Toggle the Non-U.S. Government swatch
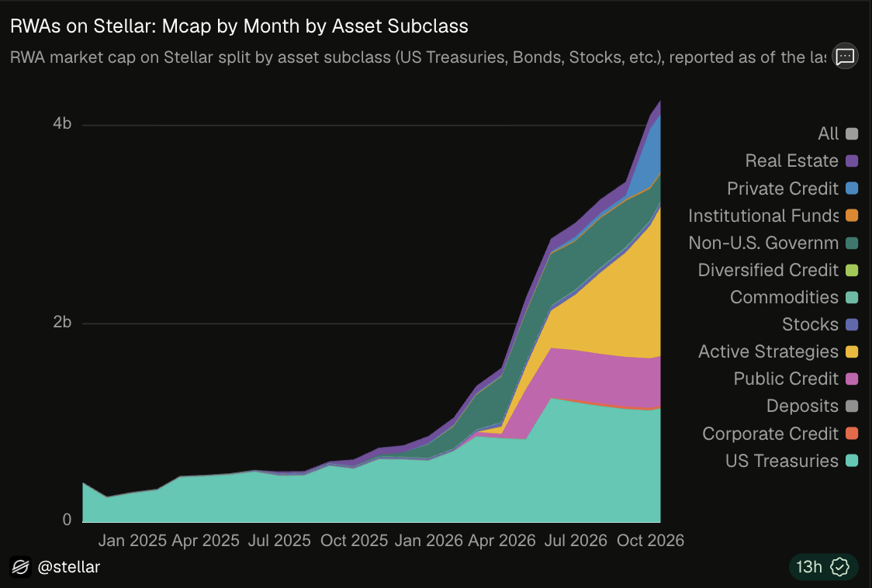The height and width of the screenshot is (588, 872). point(851,243)
